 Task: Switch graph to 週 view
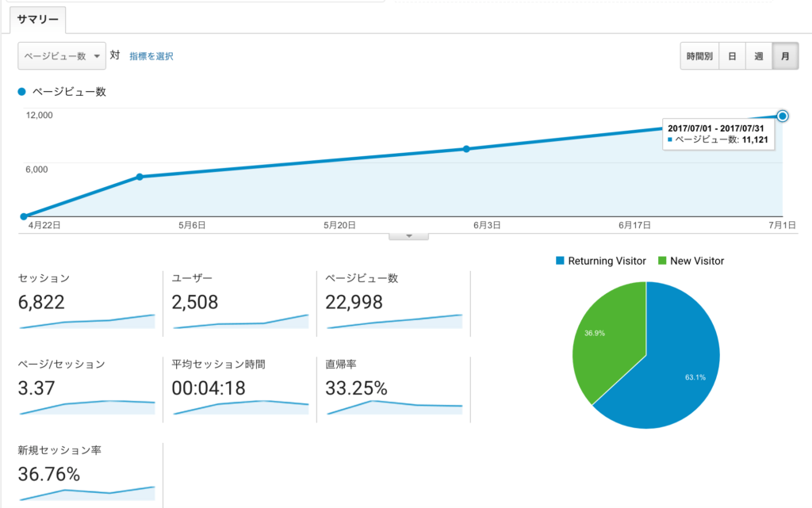759,56
